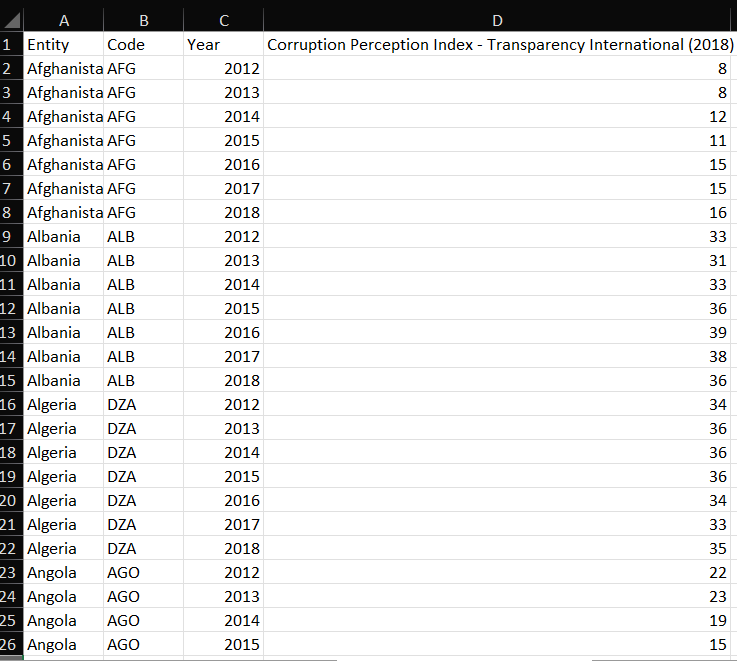This screenshot has height=661, width=737.
Task: Select AGO code cell in row 24
Action: (143, 596)
